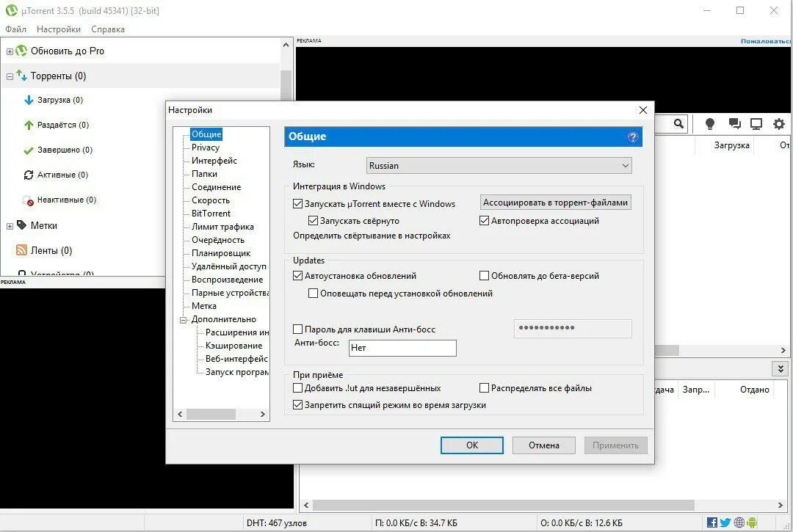The image size is (793, 532).
Task: Enable Пароль для клавиши Анти-босс
Action: pos(298,329)
